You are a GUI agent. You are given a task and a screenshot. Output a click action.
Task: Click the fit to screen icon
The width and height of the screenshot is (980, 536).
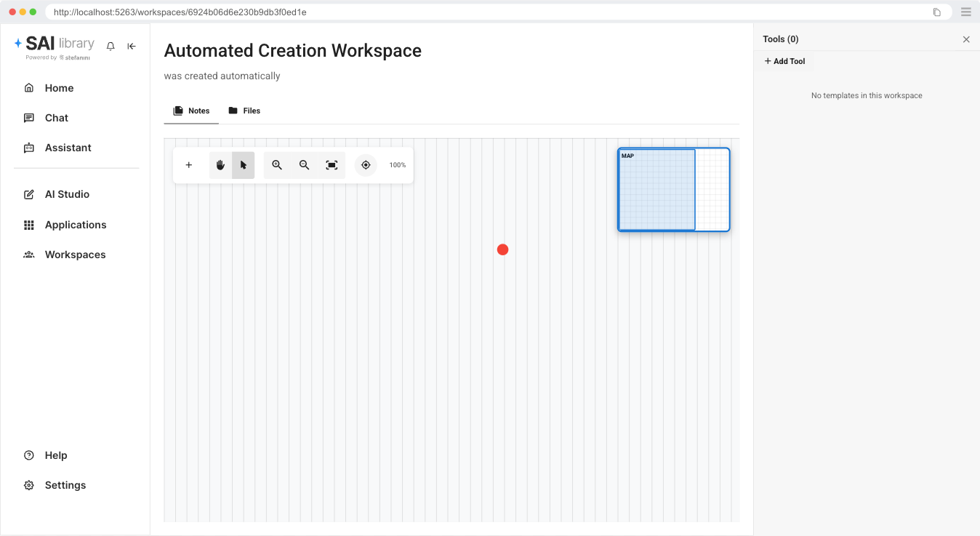coord(332,165)
